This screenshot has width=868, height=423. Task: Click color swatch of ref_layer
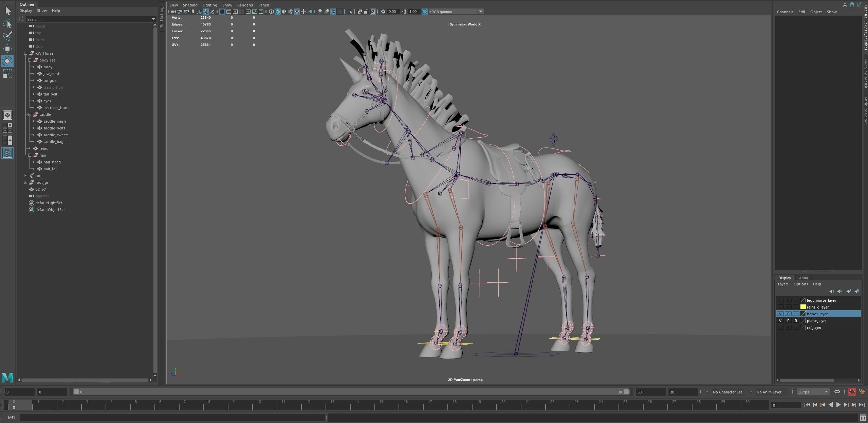803,328
